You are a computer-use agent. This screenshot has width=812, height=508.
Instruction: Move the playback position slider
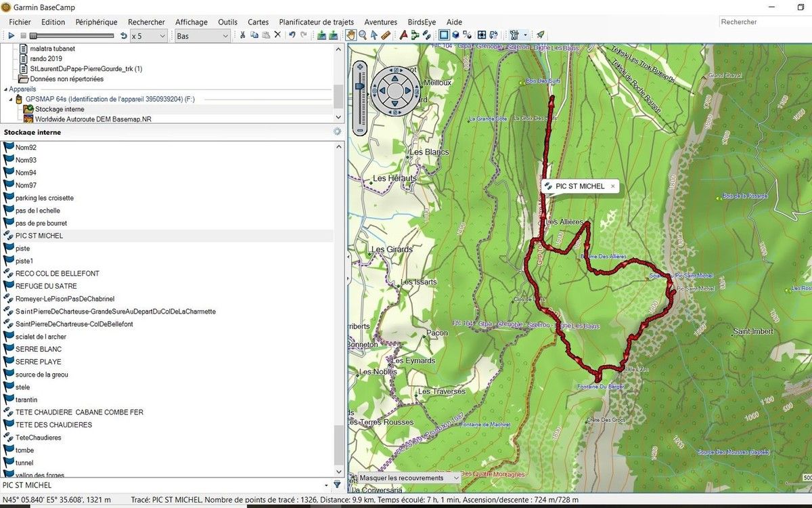click(x=34, y=35)
